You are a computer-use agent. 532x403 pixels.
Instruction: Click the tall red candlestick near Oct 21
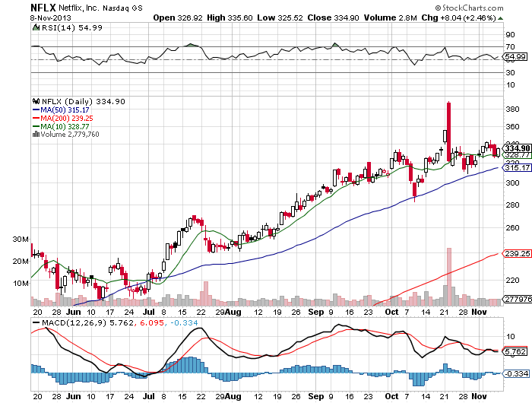click(449, 132)
